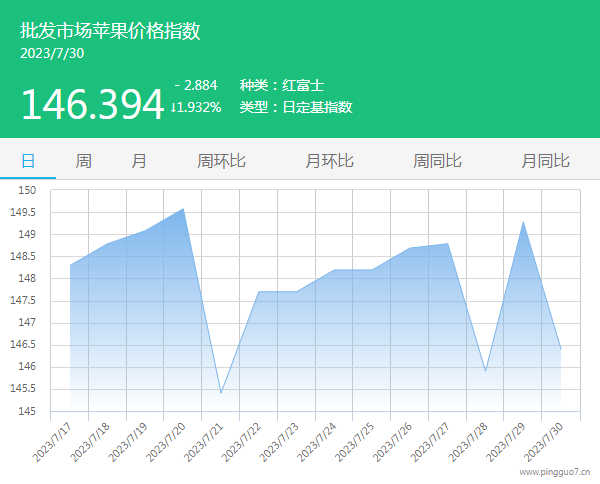Image resolution: width=600 pixels, height=484 pixels.
Task: Click the chart peak at 2023/7/20
Action: click(183, 209)
